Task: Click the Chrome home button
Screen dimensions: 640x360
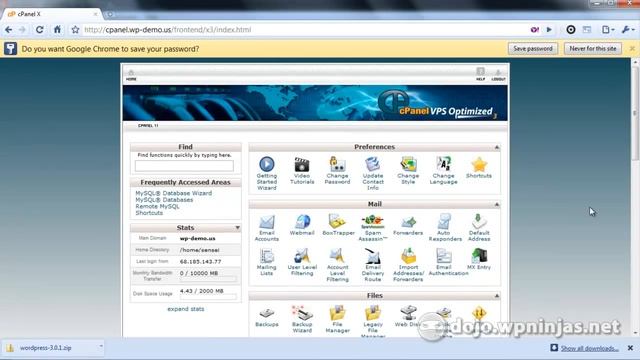Action: 57,29
